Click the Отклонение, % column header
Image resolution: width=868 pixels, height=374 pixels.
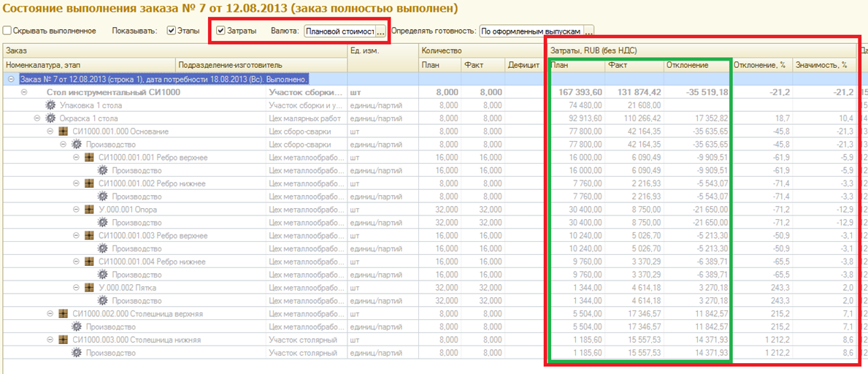click(x=760, y=65)
